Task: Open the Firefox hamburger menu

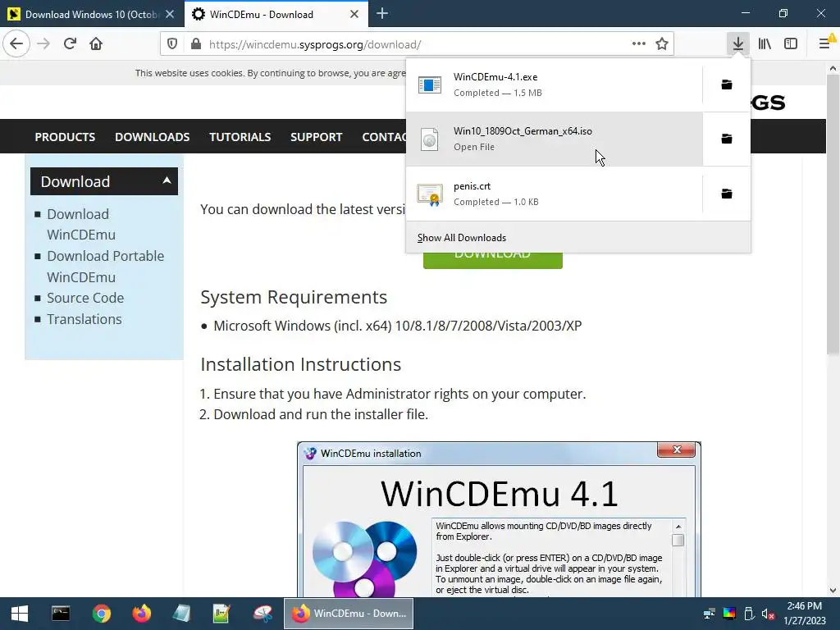Action: (x=825, y=43)
